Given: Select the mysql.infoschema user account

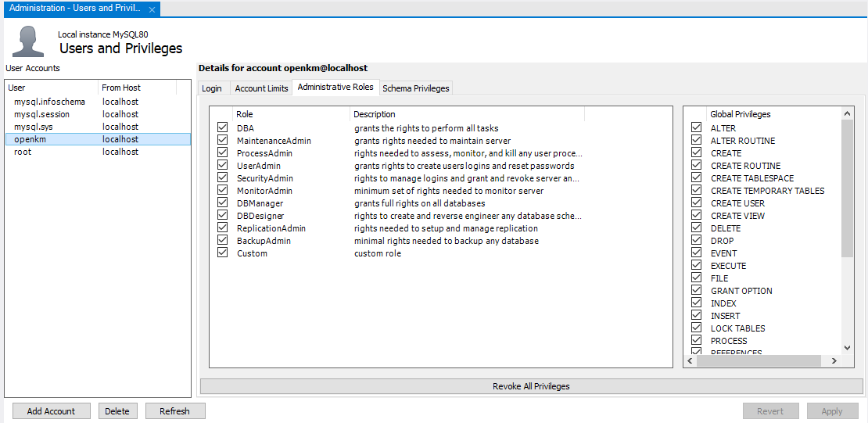Looking at the screenshot, I should 98,102.
